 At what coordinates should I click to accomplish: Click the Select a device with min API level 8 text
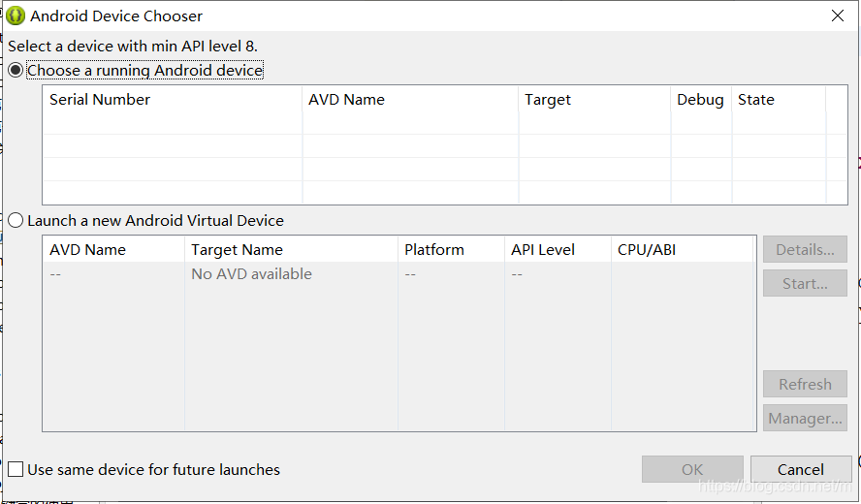(133, 47)
